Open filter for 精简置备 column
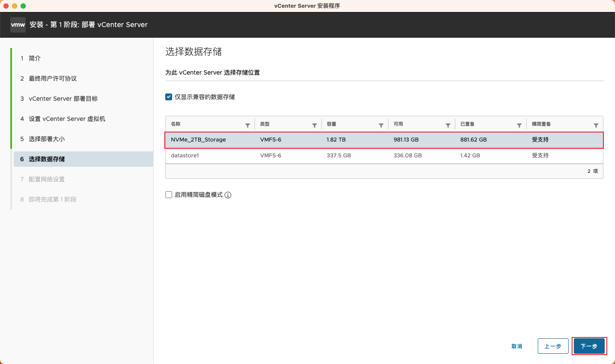The width and height of the screenshot is (615, 364). click(x=596, y=125)
